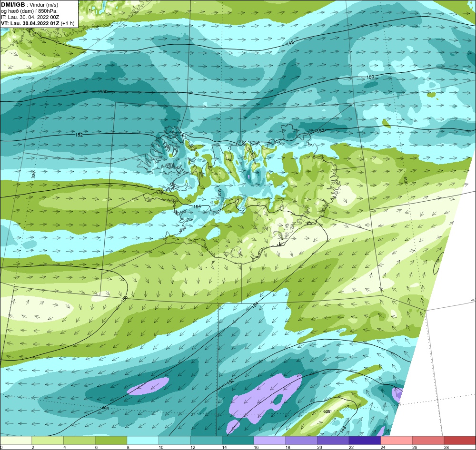This screenshot has width=476, height=450.
Task: Select the medium purple 18–20 m/s swatch
Action: point(301,440)
